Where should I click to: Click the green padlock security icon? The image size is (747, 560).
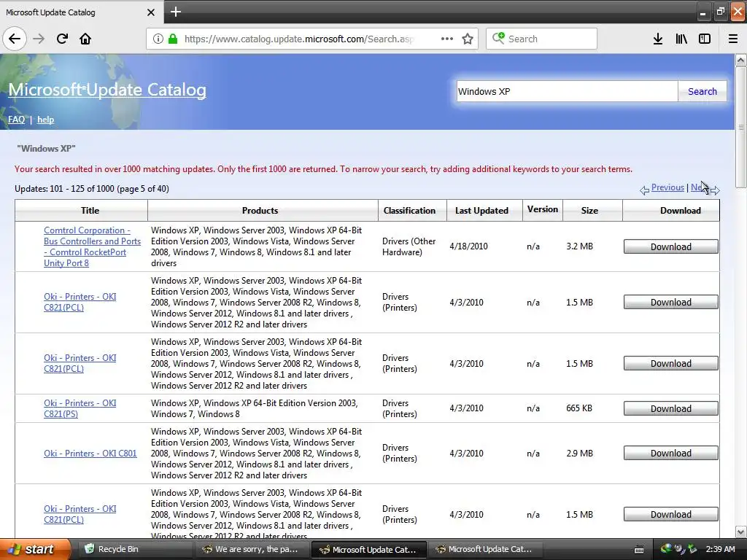tap(173, 39)
